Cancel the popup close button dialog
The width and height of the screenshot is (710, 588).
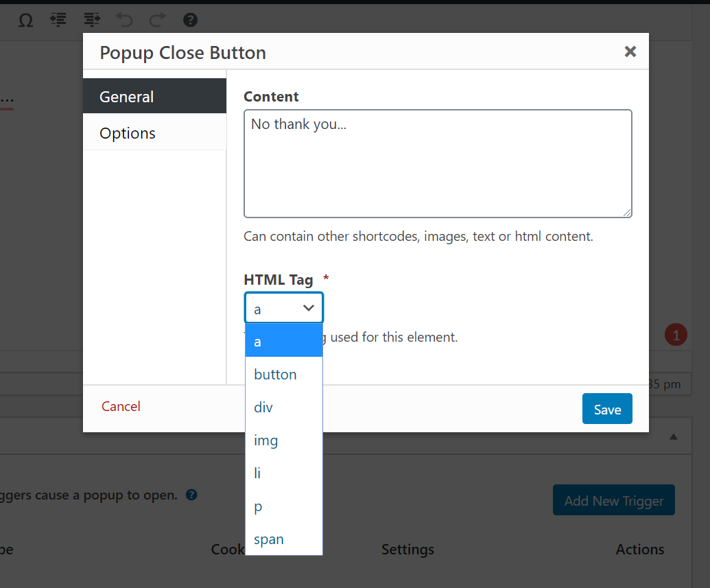click(x=120, y=406)
